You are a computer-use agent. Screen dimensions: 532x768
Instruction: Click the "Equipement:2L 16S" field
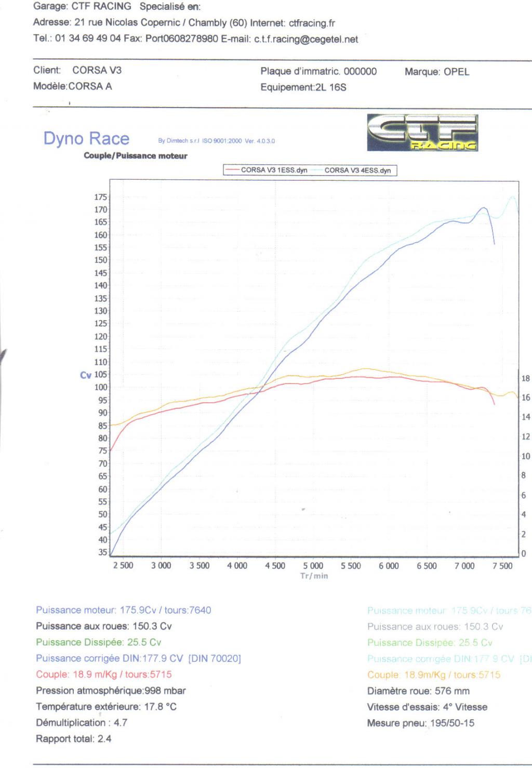[x=303, y=87]
